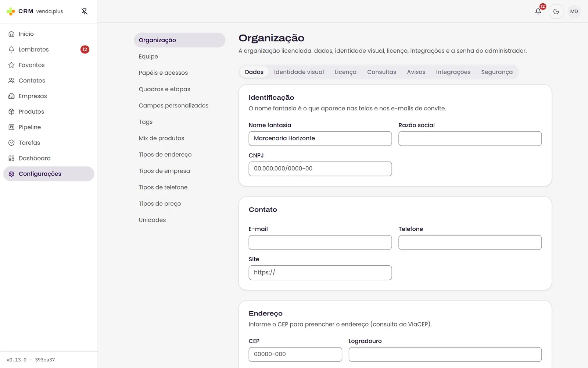Switch to the Identidade visual tab
Image resolution: width=588 pixels, height=368 pixels.
tap(299, 72)
